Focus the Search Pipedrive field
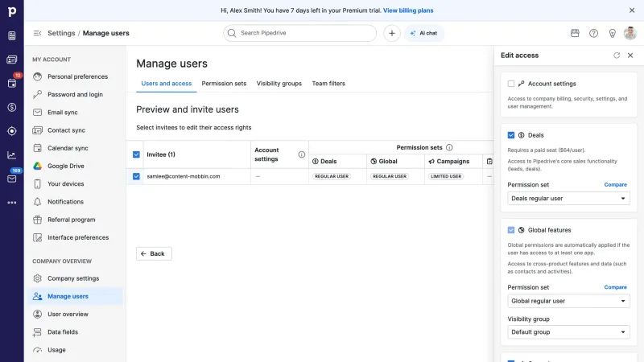 point(299,33)
